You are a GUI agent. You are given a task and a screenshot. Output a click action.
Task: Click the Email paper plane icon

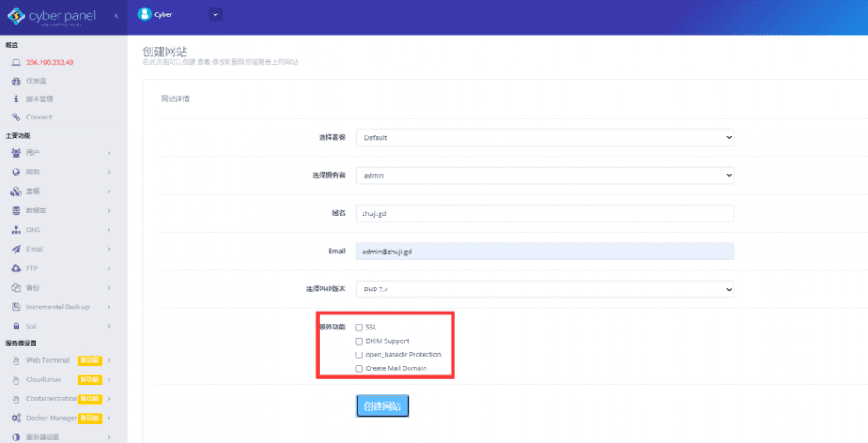click(x=16, y=249)
